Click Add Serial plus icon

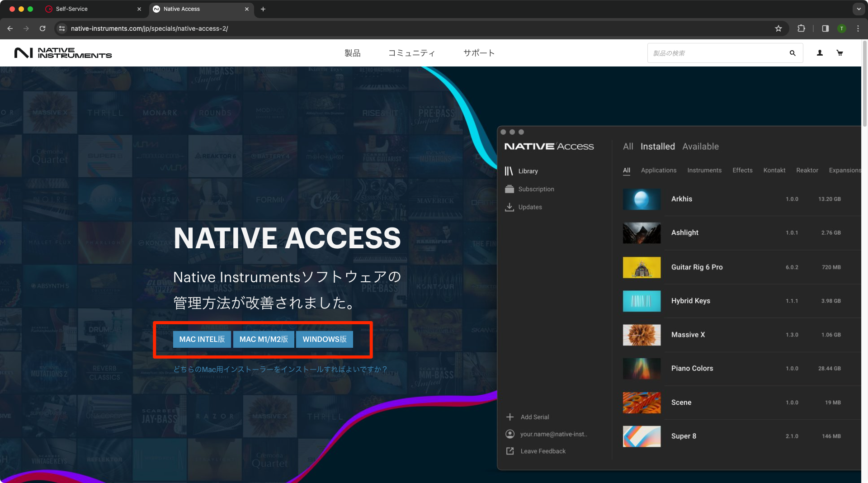point(510,417)
